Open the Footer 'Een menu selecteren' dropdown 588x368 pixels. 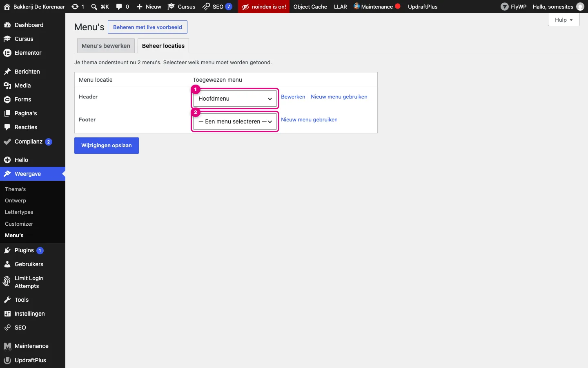pyautogui.click(x=235, y=121)
